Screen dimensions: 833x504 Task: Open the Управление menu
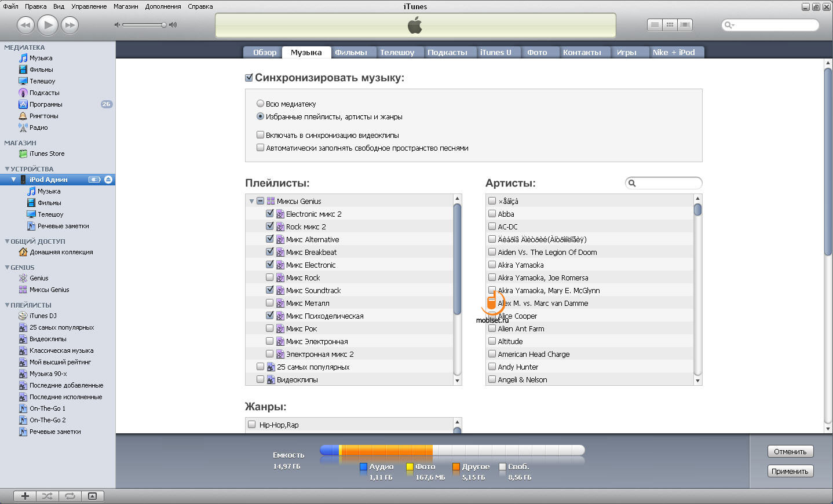[89, 6]
